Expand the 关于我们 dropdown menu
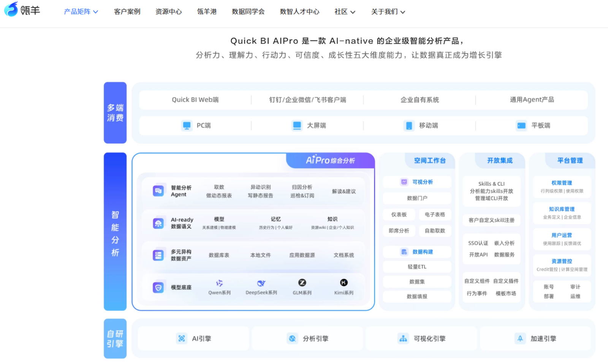Screen dimensions: 608x364 (388, 12)
